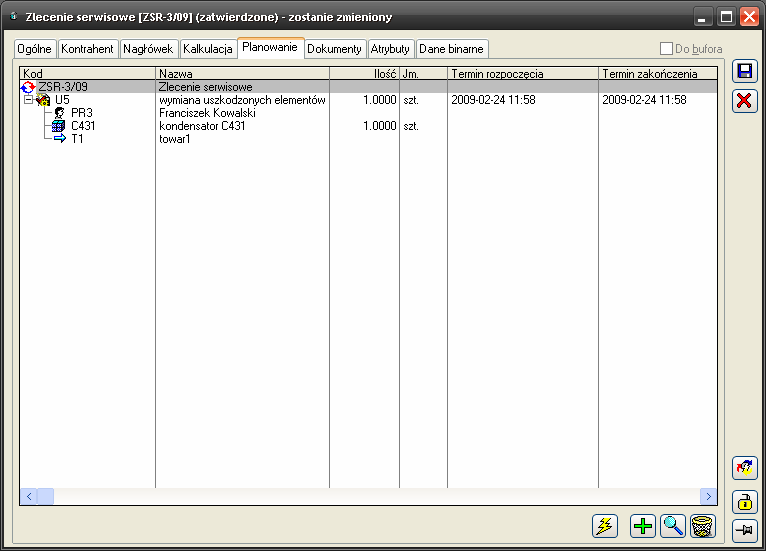Click the 'szt.' unit in the U5 row
The image size is (766, 551).
411,100
